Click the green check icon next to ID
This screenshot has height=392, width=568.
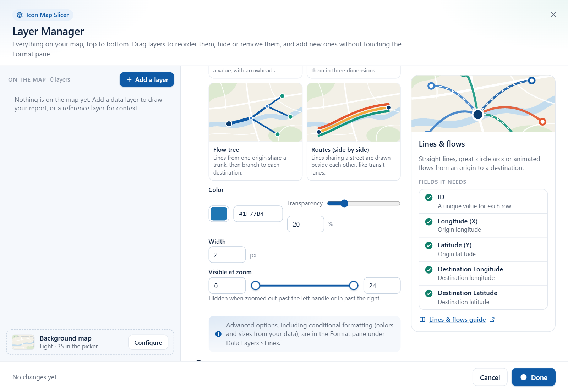click(x=429, y=198)
